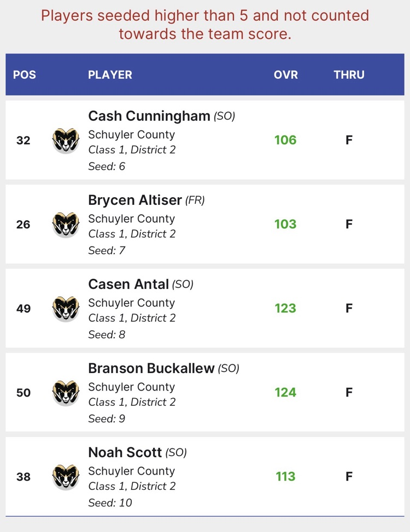Sort by the OVR column header
The image size is (410, 532).
point(286,75)
